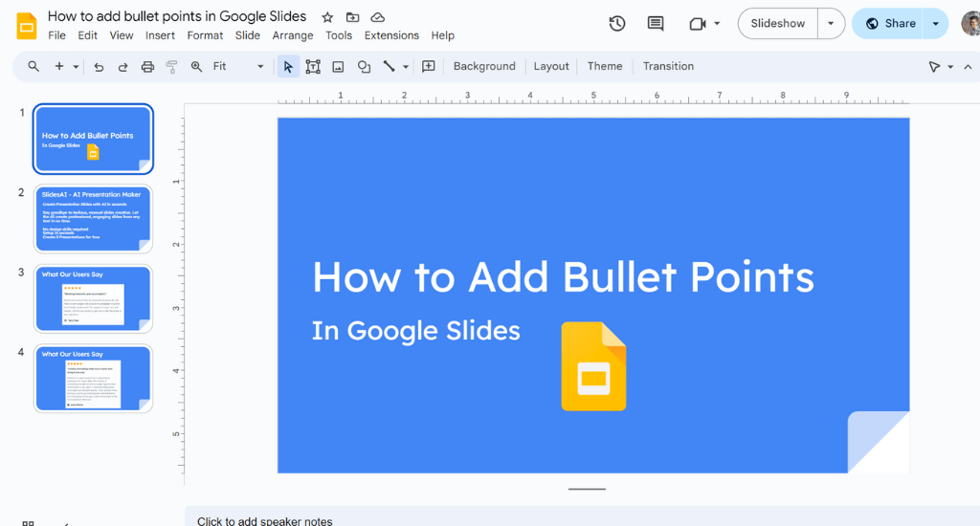Image resolution: width=980 pixels, height=526 pixels.
Task: Expand the Share options dropdown arrow
Action: coord(936,24)
